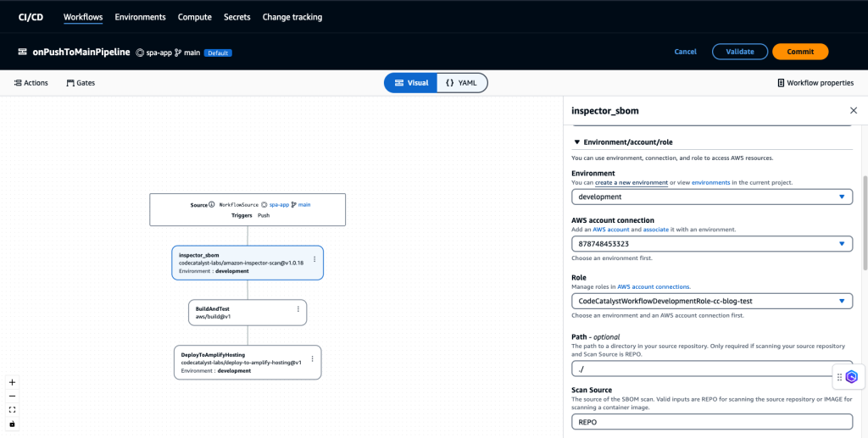The image size is (868, 438).
Task: Click the main branch link in Source node
Action: [304, 205]
